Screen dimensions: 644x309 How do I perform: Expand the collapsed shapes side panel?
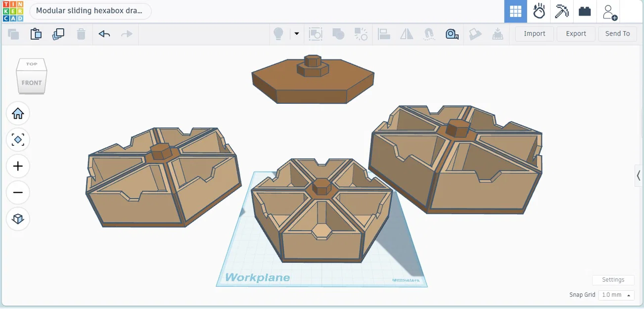[639, 176]
